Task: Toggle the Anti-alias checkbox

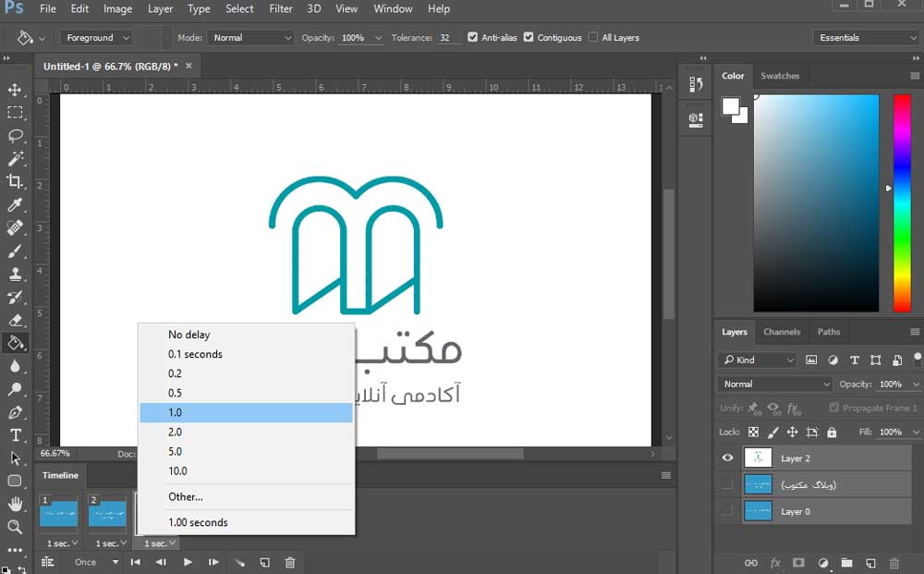Action: [472, 37]
